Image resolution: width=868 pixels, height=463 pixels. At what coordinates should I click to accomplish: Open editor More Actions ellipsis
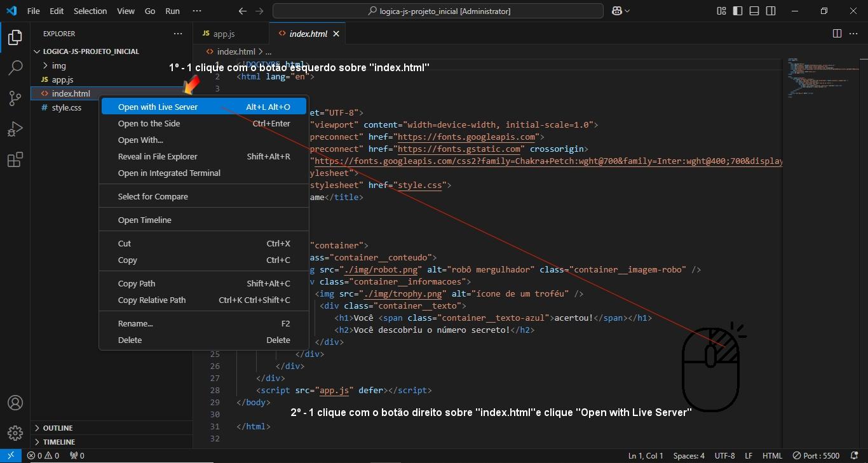[x=853, y=34]
